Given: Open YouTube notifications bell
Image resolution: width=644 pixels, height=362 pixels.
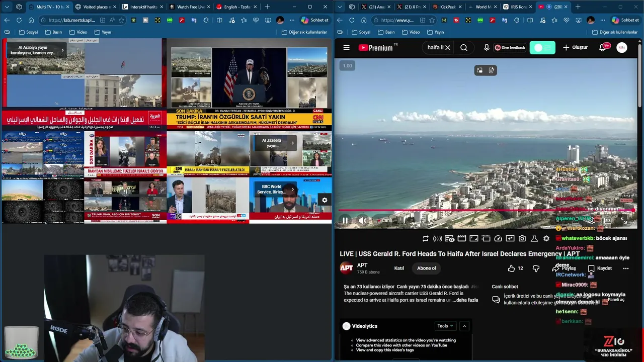Looking at the screenshot, I should point(603,48).
